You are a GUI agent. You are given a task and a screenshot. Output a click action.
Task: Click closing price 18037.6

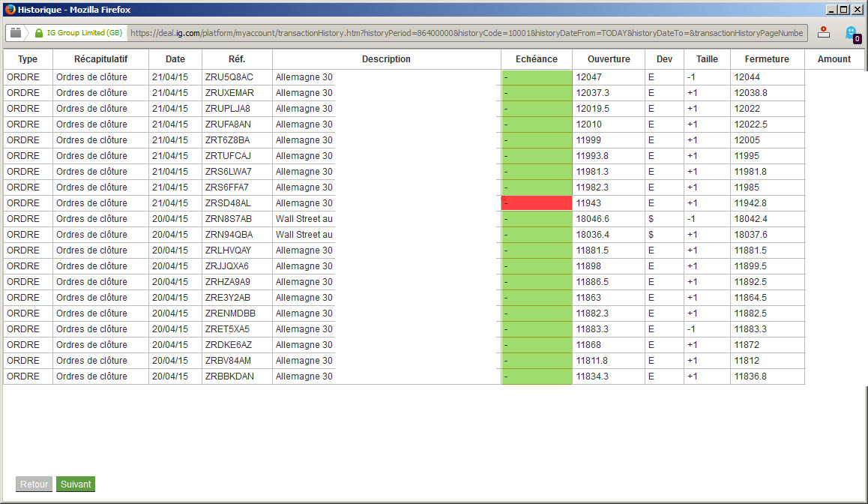[x=750, y=235]
